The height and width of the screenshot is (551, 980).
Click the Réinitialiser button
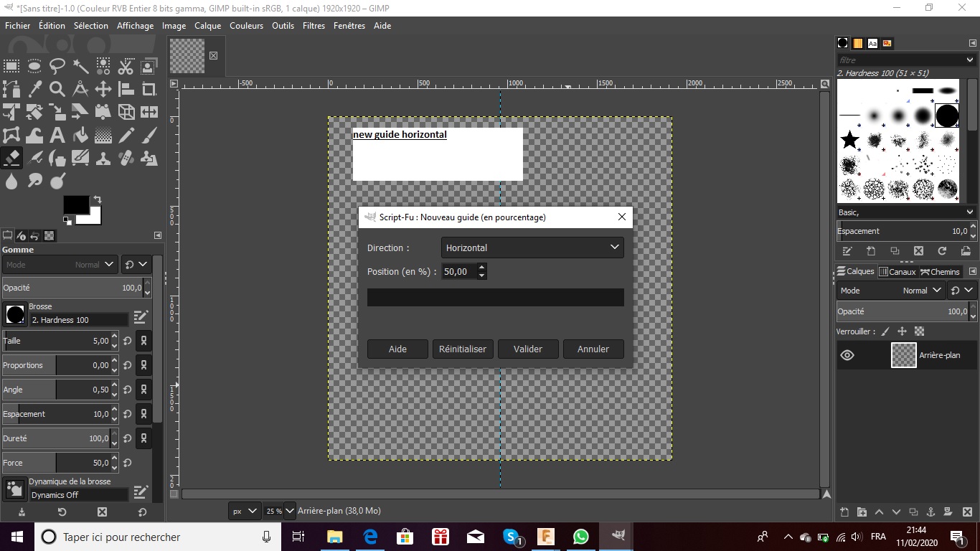click(463, 349)
